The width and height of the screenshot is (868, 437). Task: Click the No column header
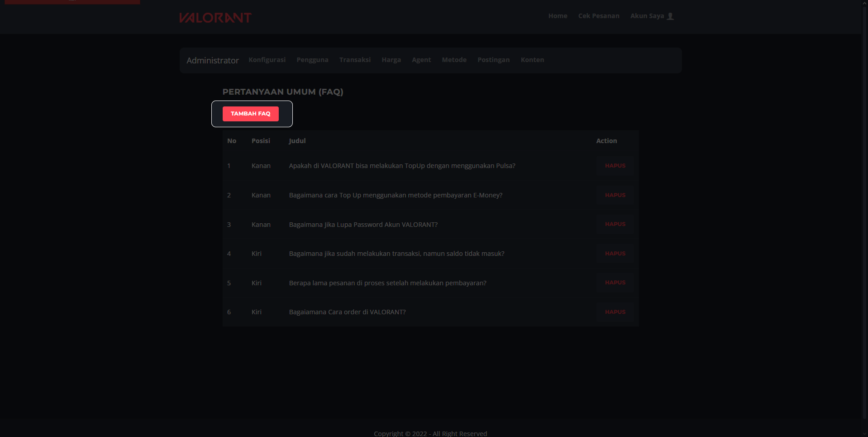[232, 141]
